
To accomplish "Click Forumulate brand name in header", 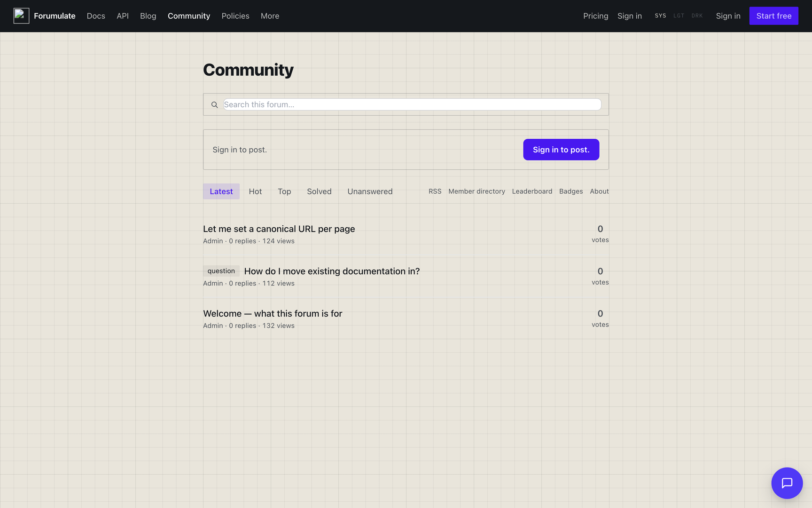I will point(55,16).
